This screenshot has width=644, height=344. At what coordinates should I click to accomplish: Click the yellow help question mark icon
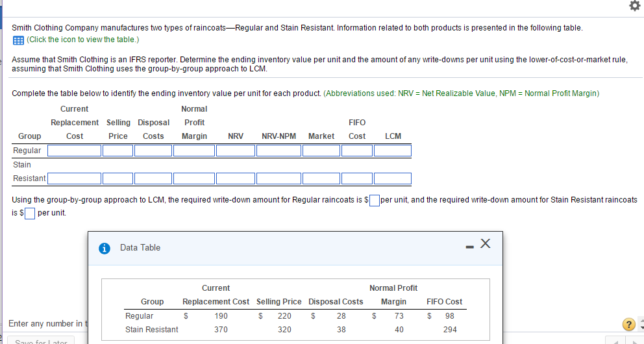coord(629,325)
